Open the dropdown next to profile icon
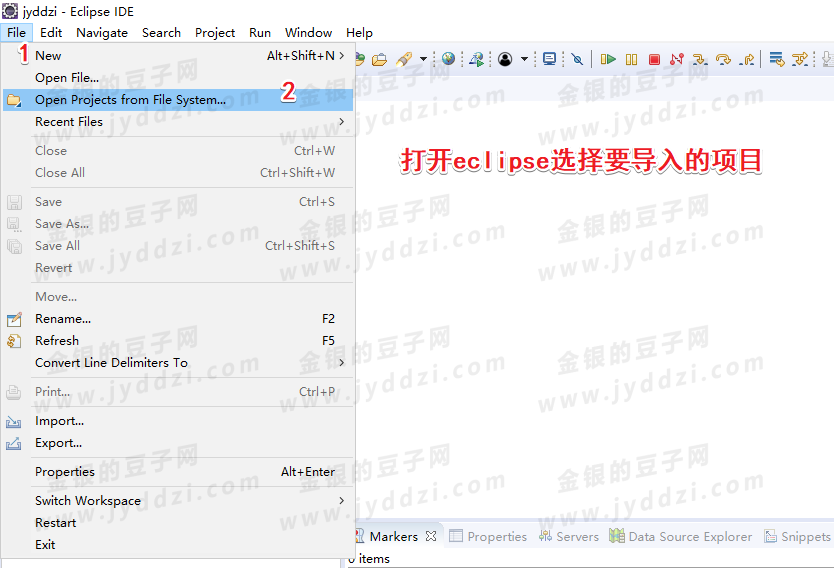 pyautogui.click(x=524, y=59)
